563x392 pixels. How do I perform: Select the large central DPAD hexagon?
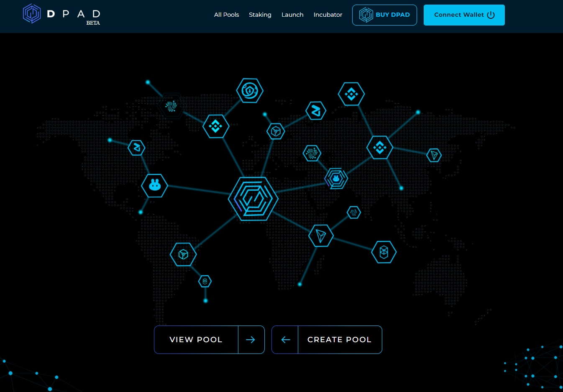coord(253,199)
